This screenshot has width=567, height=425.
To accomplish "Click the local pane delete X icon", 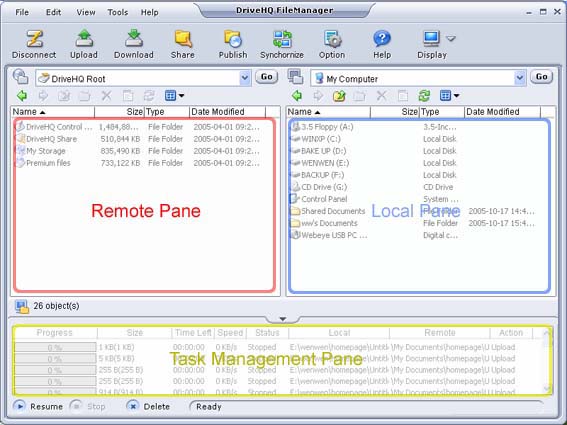I will (381, 96).
